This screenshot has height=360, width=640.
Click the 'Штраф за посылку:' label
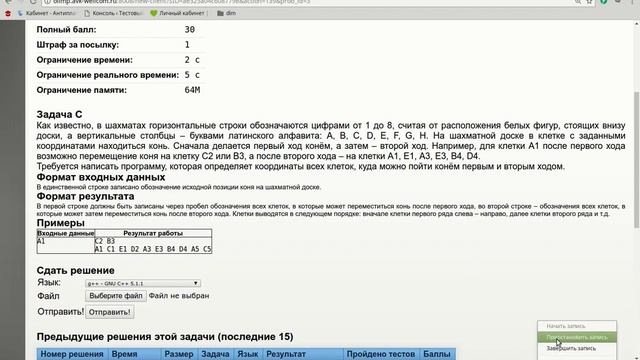coord(78,45)
